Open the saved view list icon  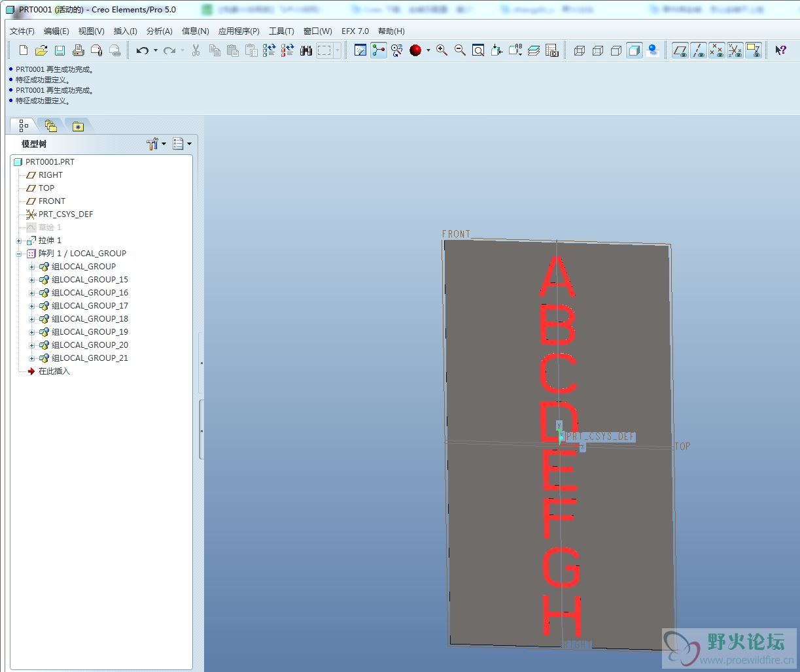[515, 50]
